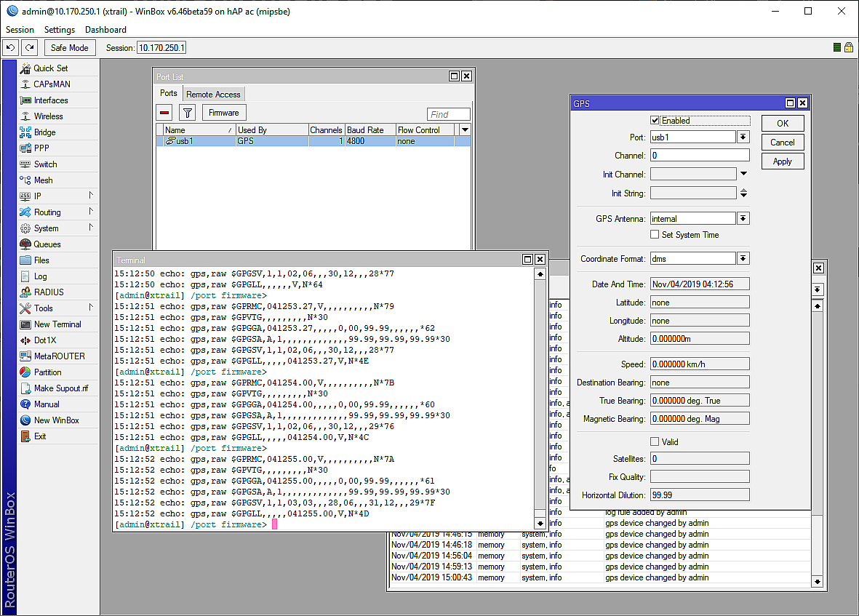The height and width of the screenshot is (616, 859).
Task: Click the Channel input field in GPS
Action: [x=700, y=156]
